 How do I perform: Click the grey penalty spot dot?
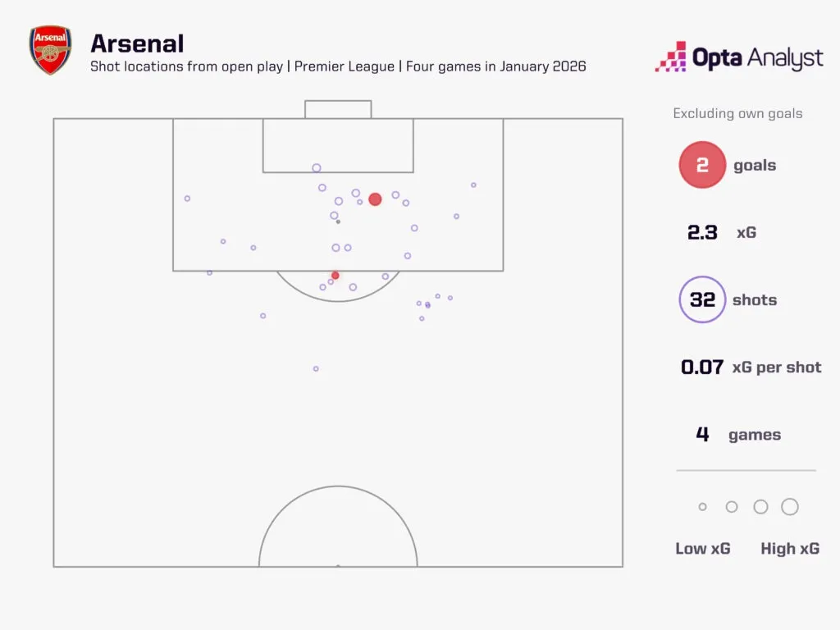coord(338,221)
